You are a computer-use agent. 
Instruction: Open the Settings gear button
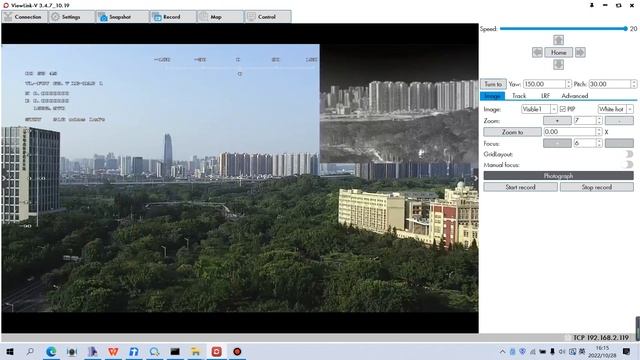72,17
